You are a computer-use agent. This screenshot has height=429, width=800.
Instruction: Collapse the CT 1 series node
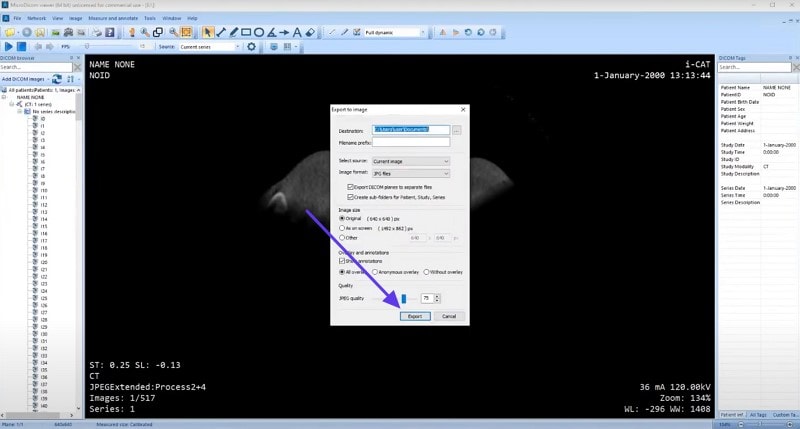tap(12, 104)
